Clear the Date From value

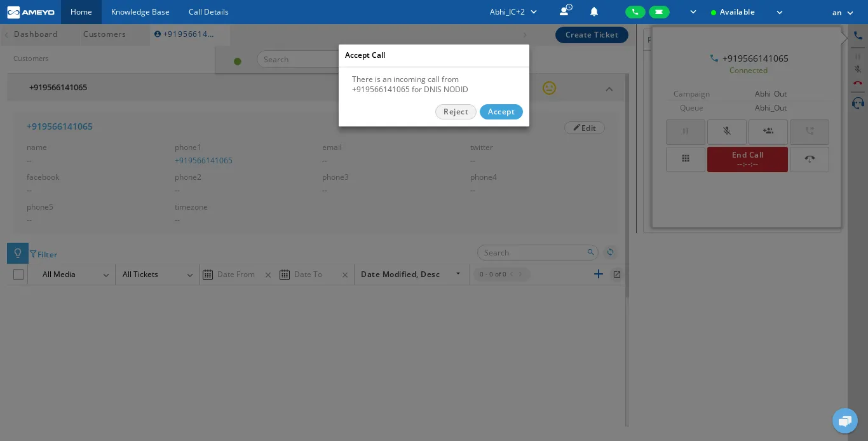pos(268,275)
